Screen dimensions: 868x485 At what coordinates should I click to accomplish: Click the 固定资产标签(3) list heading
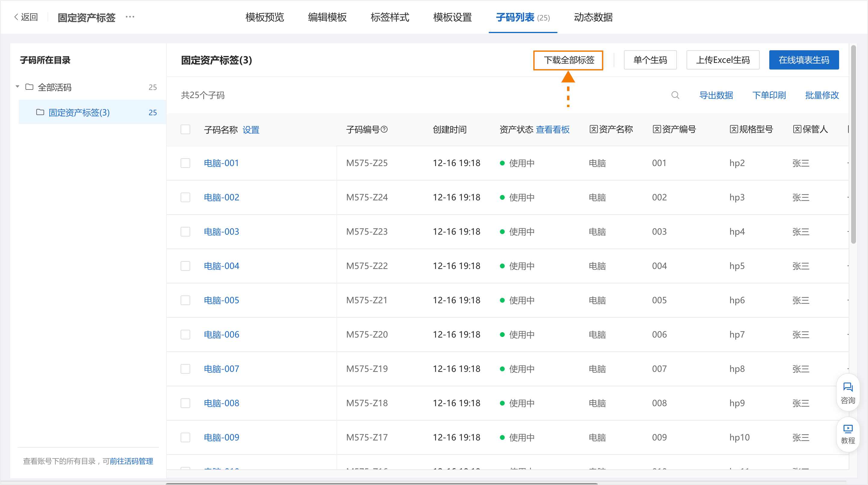pos(216,60)
